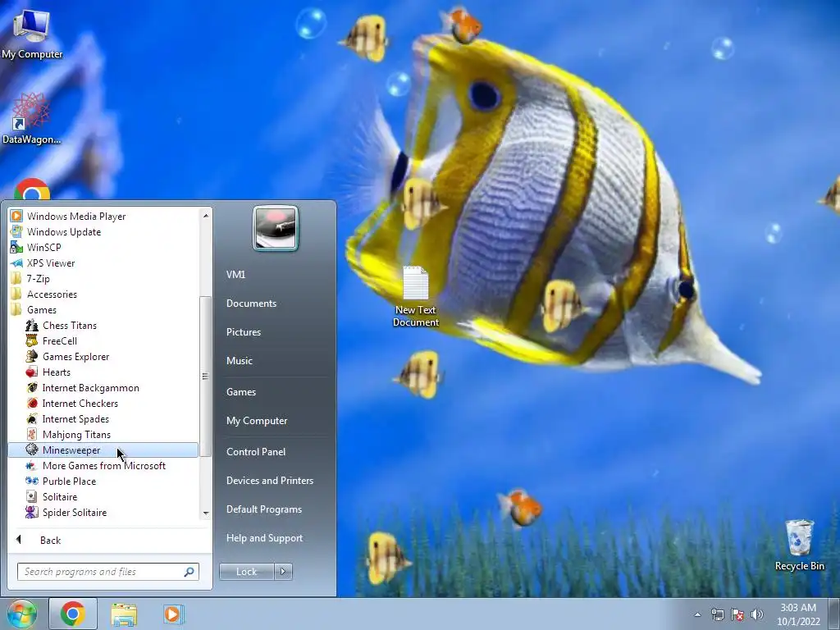The height and width of the screenshot is (630, 840).
Task: Open Action Center flag icon
Action: click(x=737, y=614)
